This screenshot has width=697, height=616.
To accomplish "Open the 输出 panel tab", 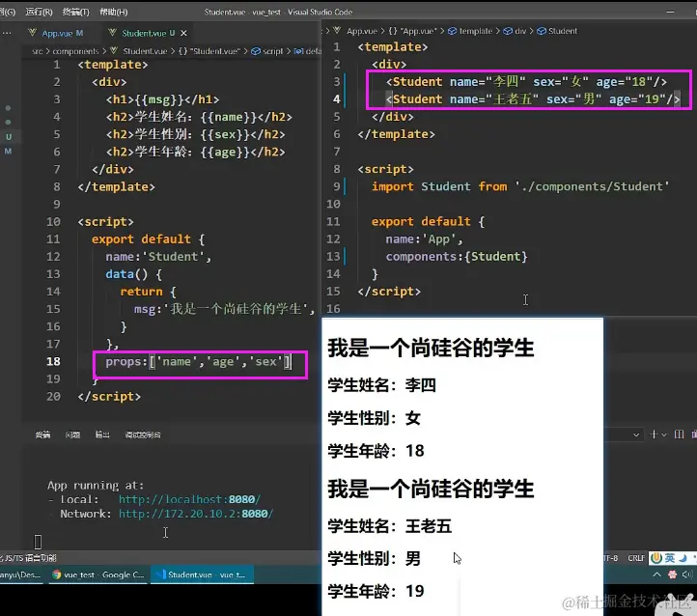I will pyautogui.click(x=102, y=434).
